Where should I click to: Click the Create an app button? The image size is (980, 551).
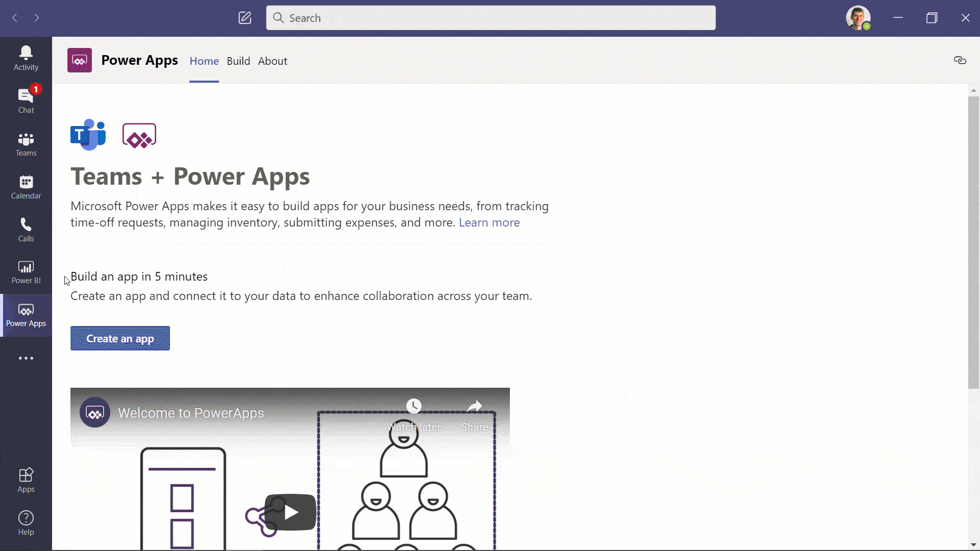(120, 338)
